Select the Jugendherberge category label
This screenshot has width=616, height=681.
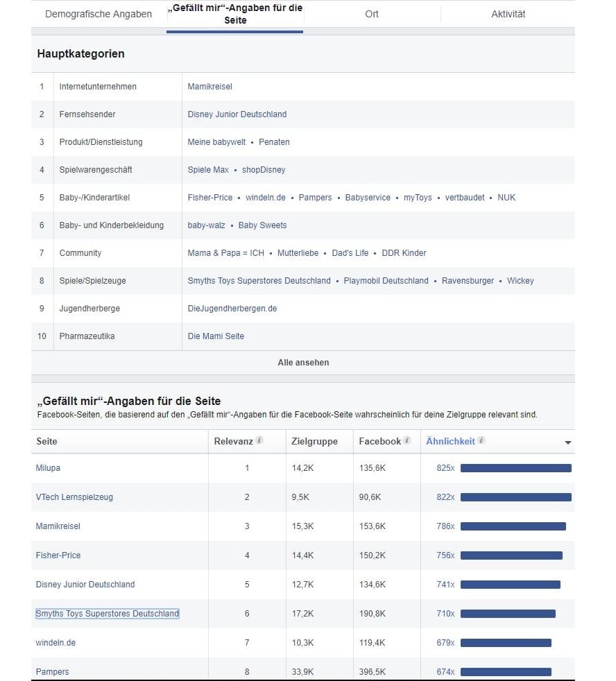(x=89, y=309)
